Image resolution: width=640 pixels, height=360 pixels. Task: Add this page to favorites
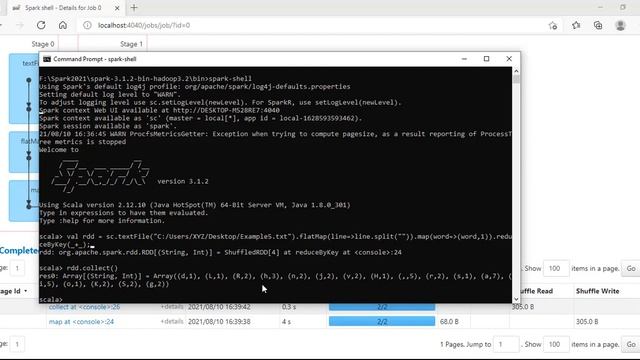tap(553, 25)
